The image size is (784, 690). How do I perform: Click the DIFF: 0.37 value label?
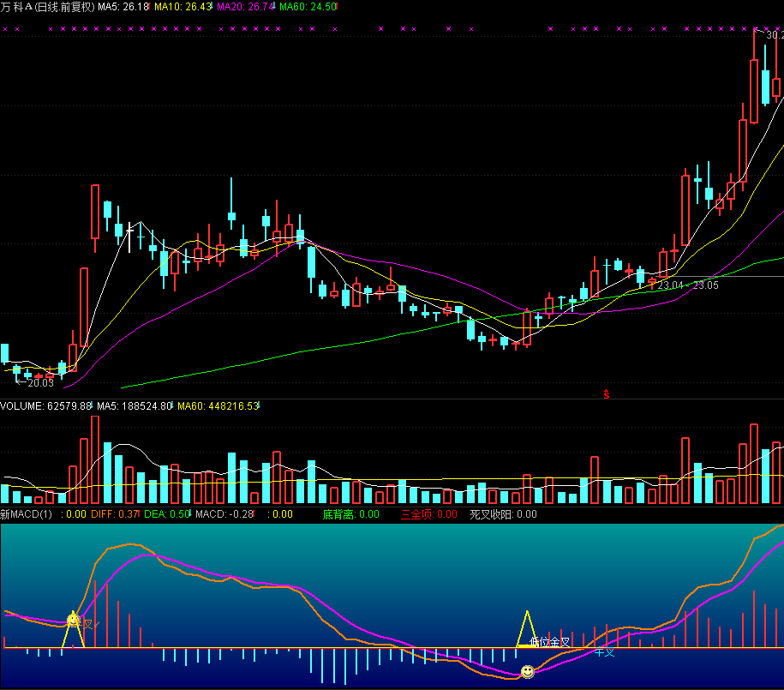pyautogui.click(x=115, y=514)
